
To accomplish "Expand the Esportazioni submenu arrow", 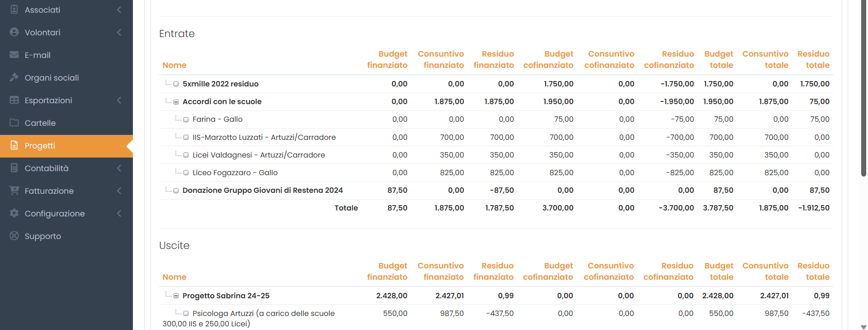I will click(x=119, y=100).
